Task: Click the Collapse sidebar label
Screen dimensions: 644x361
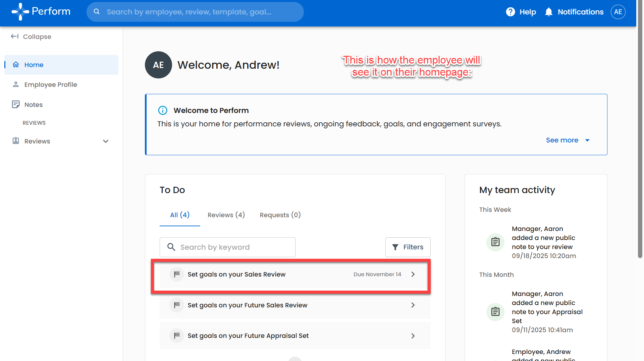Action: pyautogui.click(x=37, y=37)
